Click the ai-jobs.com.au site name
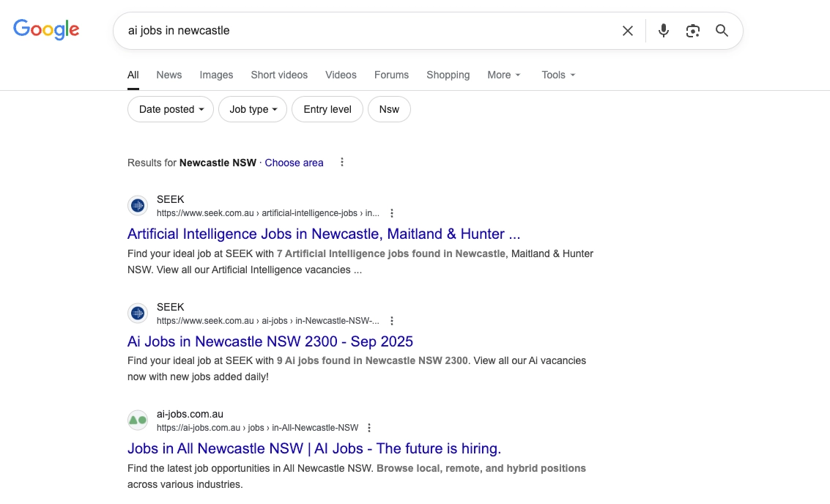Viewport: 830px width, 504px height. [190, 414]
